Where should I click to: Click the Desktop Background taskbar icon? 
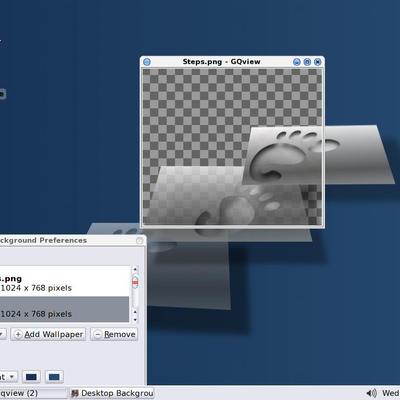pyautogui.click(x=75, y=393)
